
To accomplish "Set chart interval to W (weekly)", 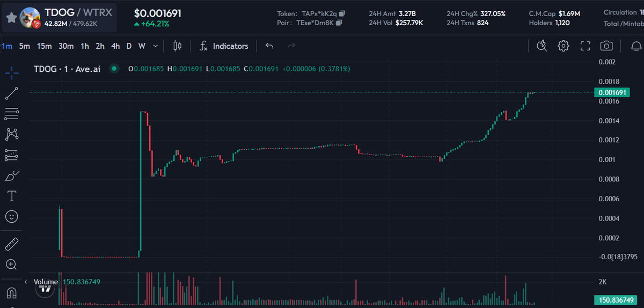I will [x=142, y=46].
